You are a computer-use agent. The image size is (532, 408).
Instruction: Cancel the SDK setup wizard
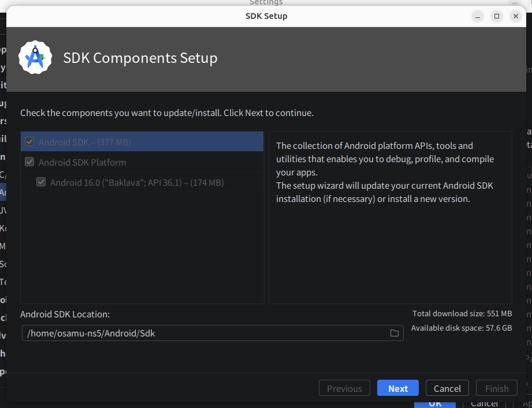coord(447,388)
